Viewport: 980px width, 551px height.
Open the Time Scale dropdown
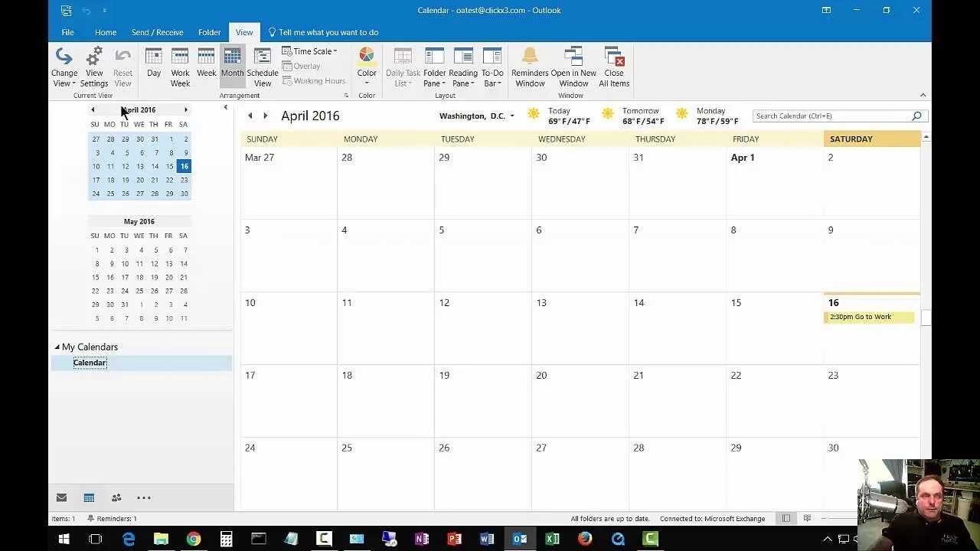(310, 51)
